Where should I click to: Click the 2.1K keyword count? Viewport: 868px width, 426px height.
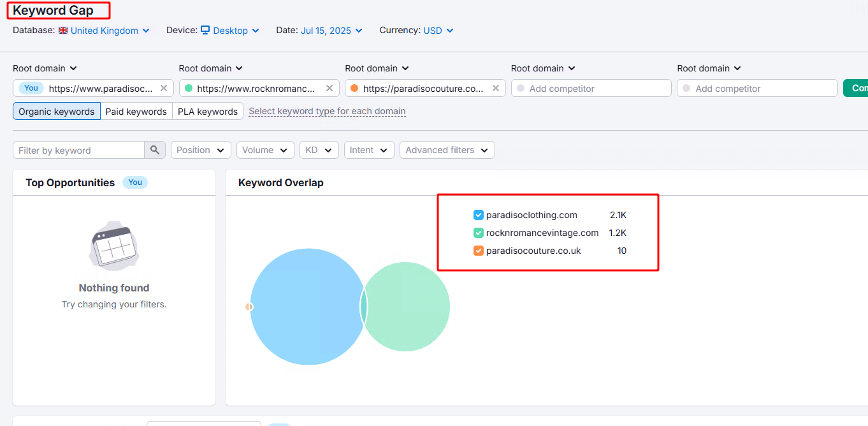[618, 215]
